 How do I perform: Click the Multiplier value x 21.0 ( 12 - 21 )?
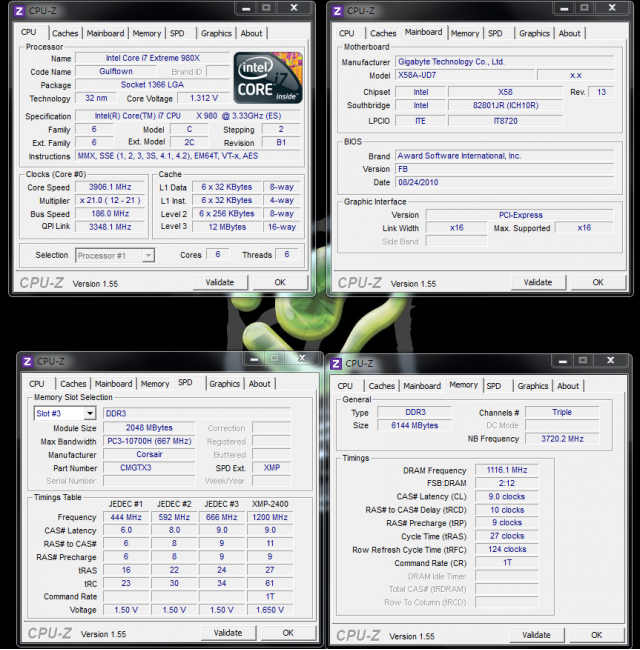[110, 200]
